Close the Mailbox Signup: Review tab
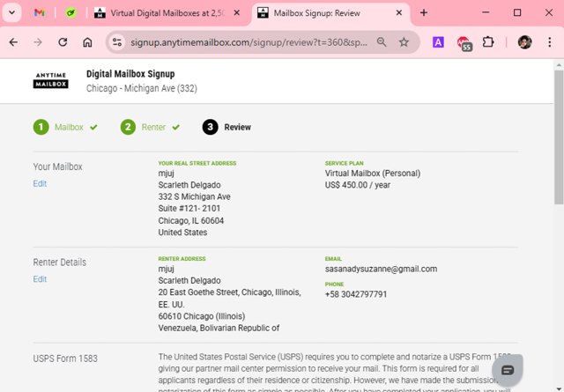 399,13
